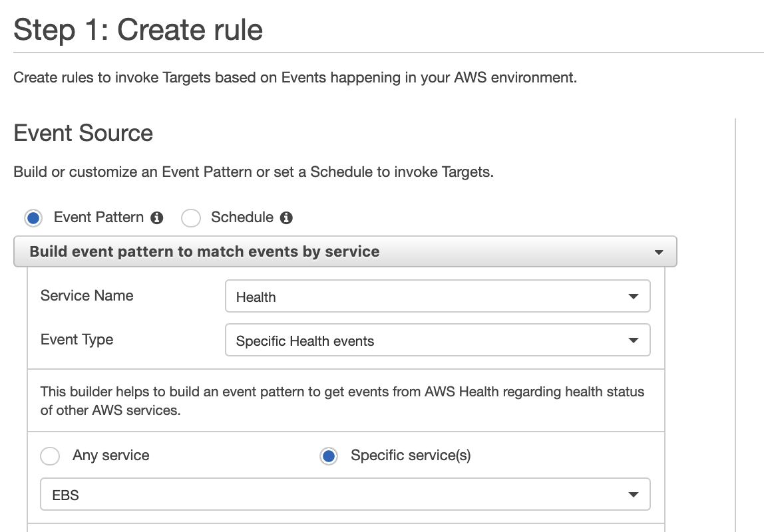The image size is (764, 532).
Task: Open the EBS service dropdown
Action: click(345, 494)
